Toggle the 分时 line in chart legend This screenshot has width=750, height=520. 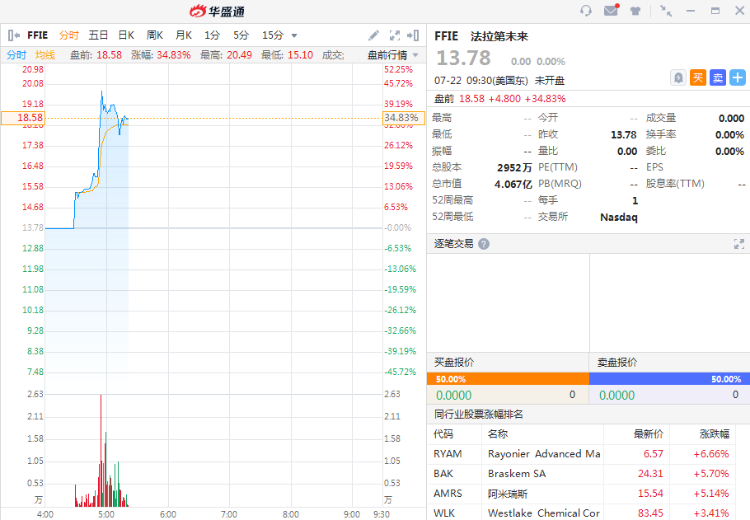[x=17, y=54]
